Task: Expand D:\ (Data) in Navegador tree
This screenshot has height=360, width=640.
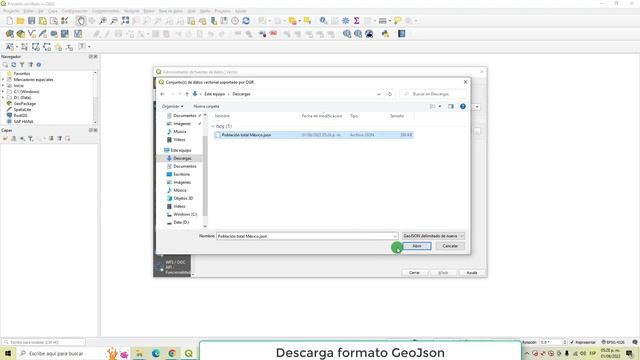Action: click(3, 98)
